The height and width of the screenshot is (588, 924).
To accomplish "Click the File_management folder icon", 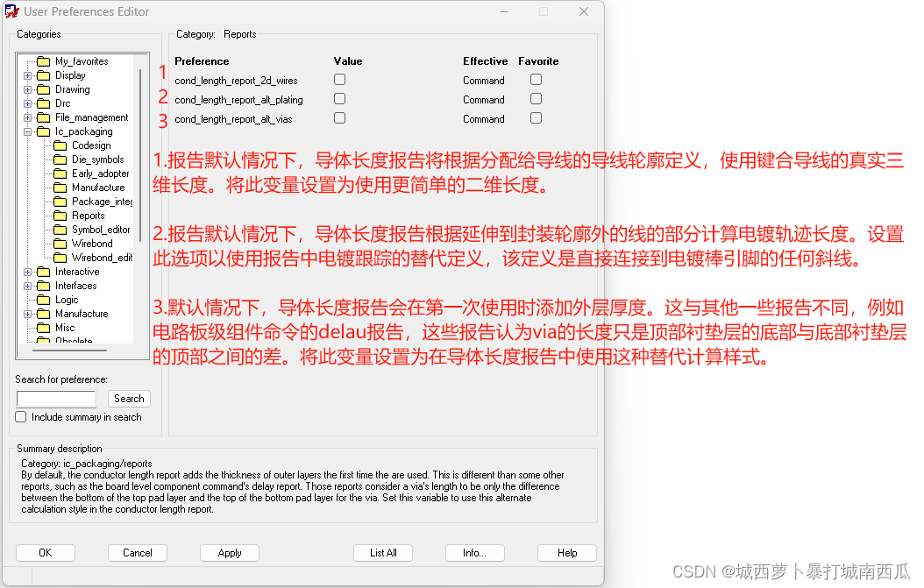I will (44, 117).
